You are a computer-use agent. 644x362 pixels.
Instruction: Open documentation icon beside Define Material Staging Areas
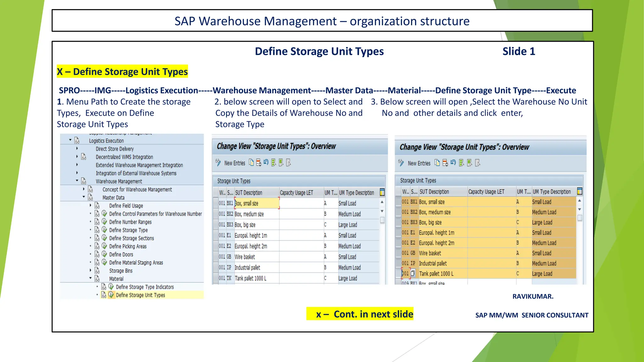point(97,262)
